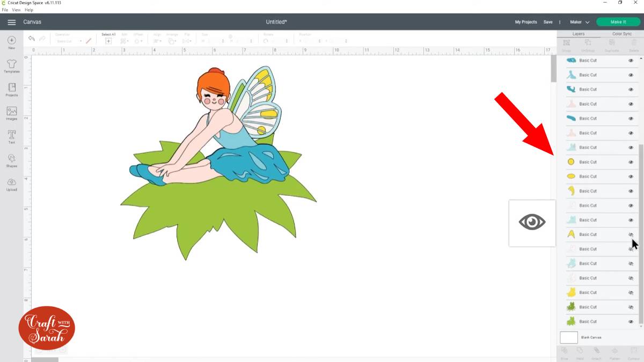
Task: Select the yellow circle layer thumbnail
Action: [571, 162]
